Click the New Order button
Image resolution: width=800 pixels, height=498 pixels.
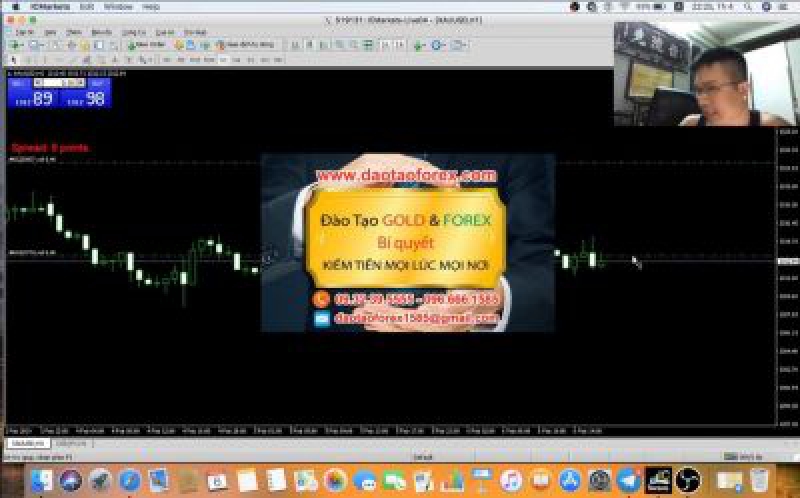click(x=147, y=45)
